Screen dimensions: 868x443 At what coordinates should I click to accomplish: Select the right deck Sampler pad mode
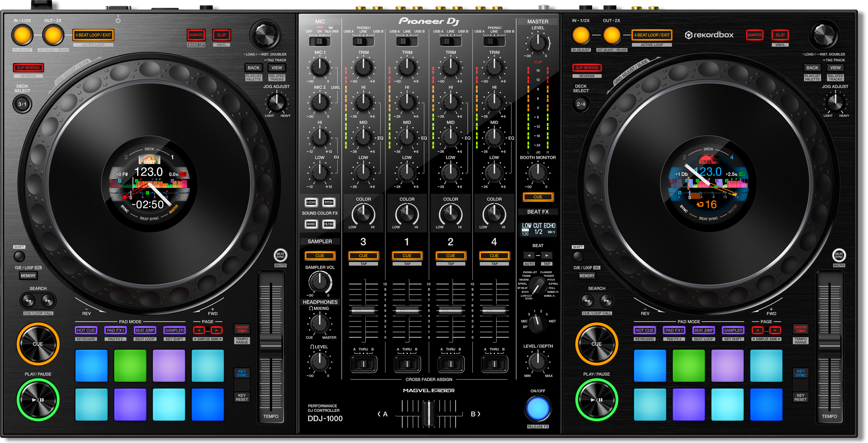click(733, 330)
